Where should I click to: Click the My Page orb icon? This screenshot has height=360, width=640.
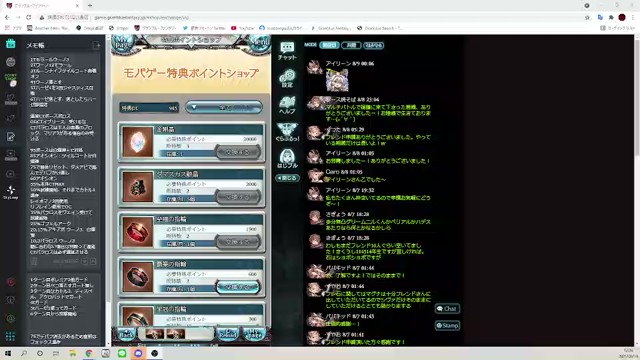[x=123, y=44]
